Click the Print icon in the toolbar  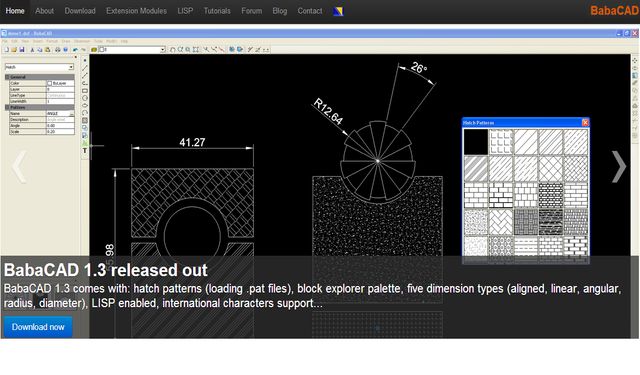click(x=58, y=50)
